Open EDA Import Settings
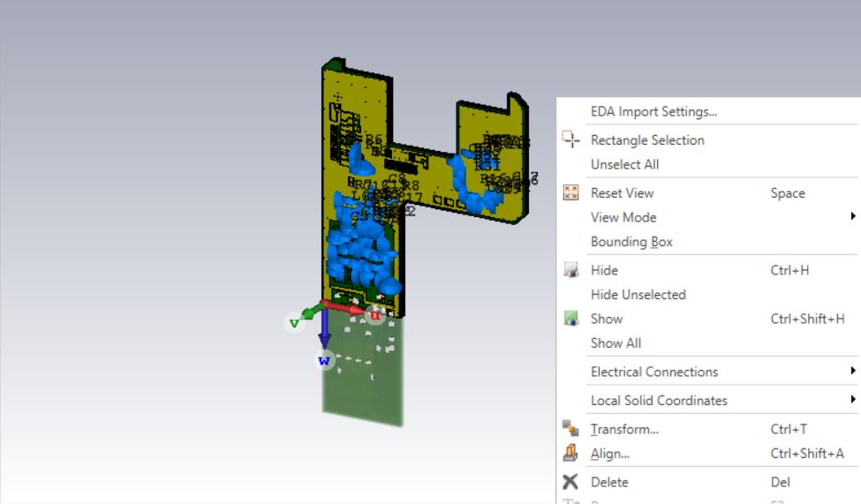Image resolution: width=861 pixels, height=504 pixels. pyautogui.click(x=653, y=111)
